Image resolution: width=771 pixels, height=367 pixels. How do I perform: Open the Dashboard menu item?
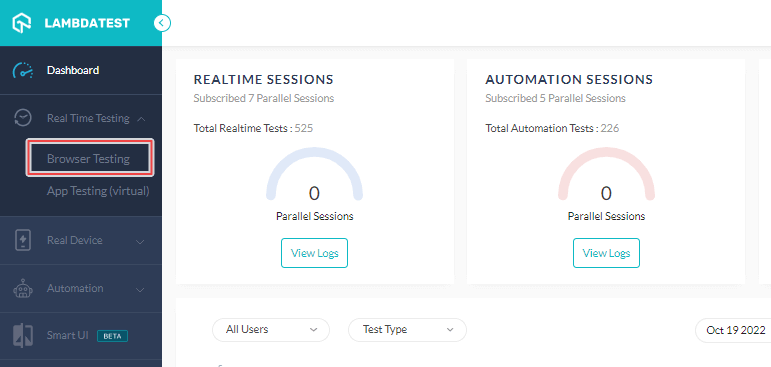point(73,70)
